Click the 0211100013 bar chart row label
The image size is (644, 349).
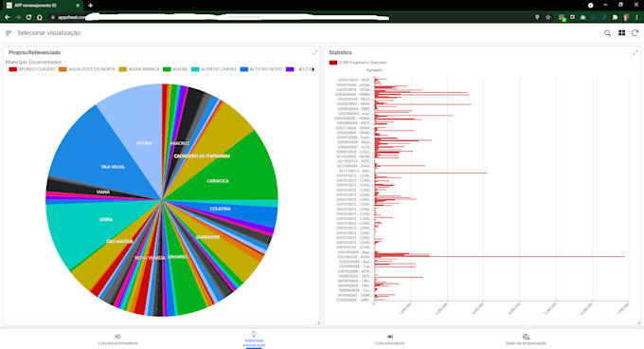coord(354,171)
